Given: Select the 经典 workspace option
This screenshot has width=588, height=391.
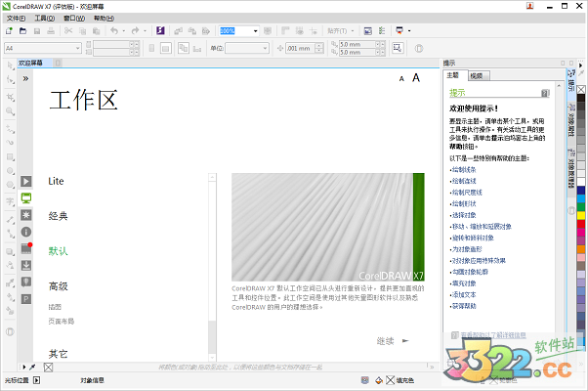Looking at the screenshot, I should pyautogui.click(x=59, y=215).
